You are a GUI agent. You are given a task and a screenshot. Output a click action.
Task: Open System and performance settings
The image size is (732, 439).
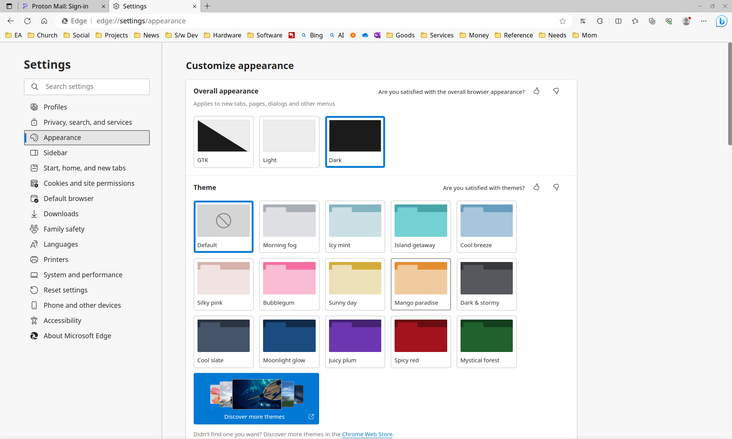point(87,275)
